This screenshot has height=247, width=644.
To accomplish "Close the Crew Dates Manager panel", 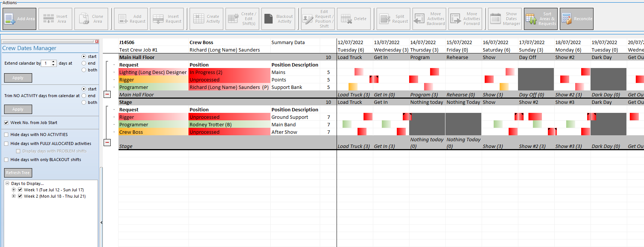I will click(x=96, y=41).
